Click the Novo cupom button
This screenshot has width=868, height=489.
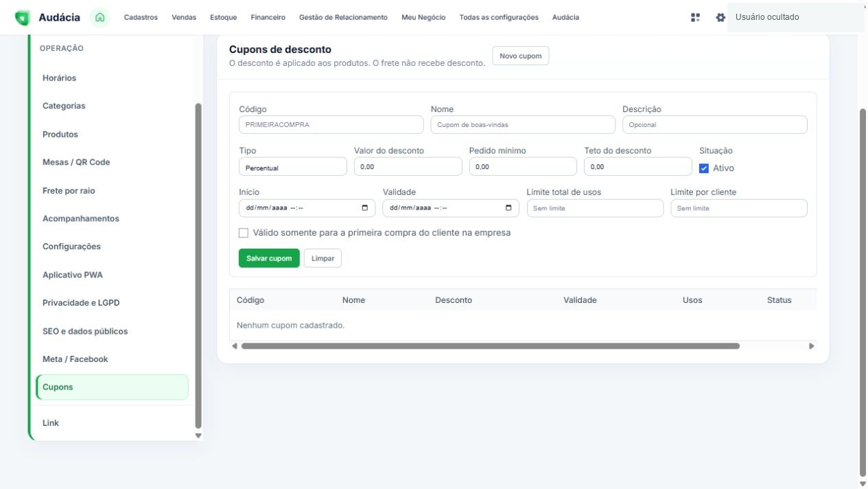[521, 56]
